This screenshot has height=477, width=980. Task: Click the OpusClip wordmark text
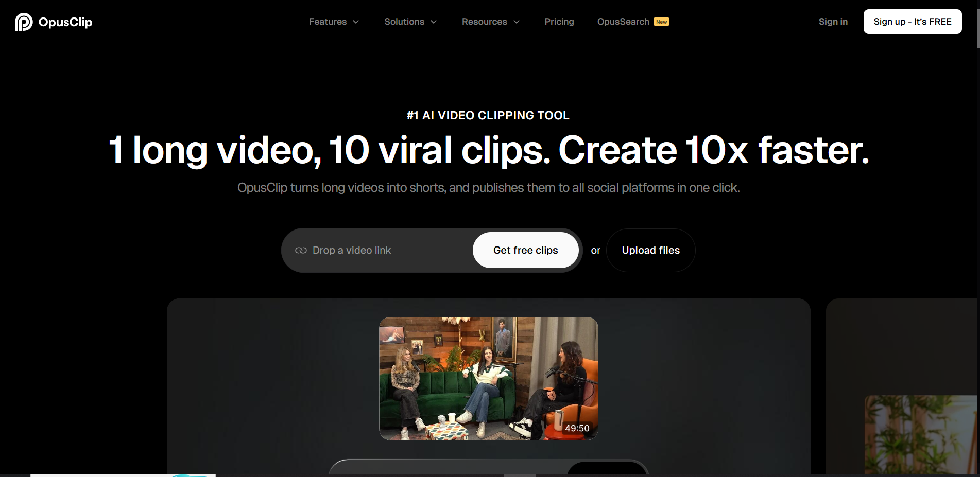pyautogui.click(x=65, y=22)
